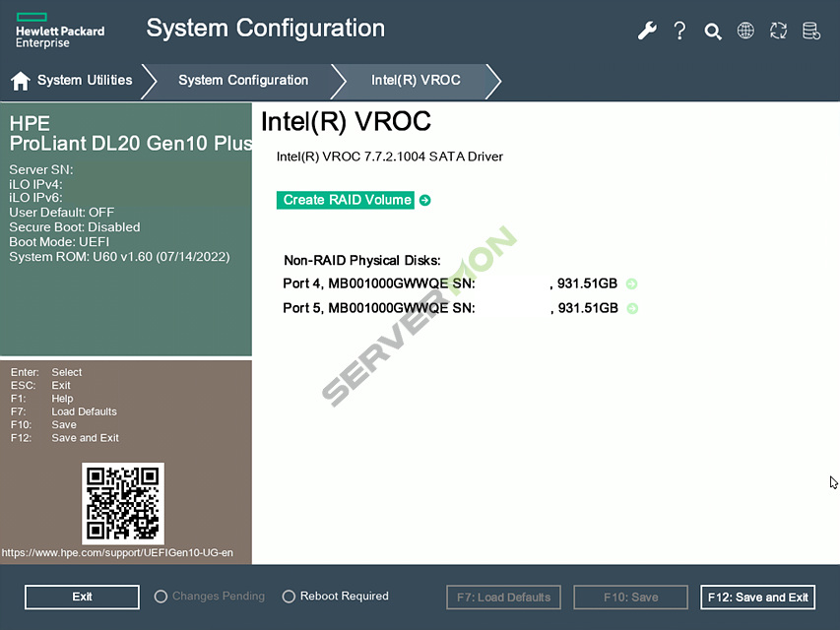Click the System Configuration header title
Viewport: 840px width, 630px height.
[266, 29]
